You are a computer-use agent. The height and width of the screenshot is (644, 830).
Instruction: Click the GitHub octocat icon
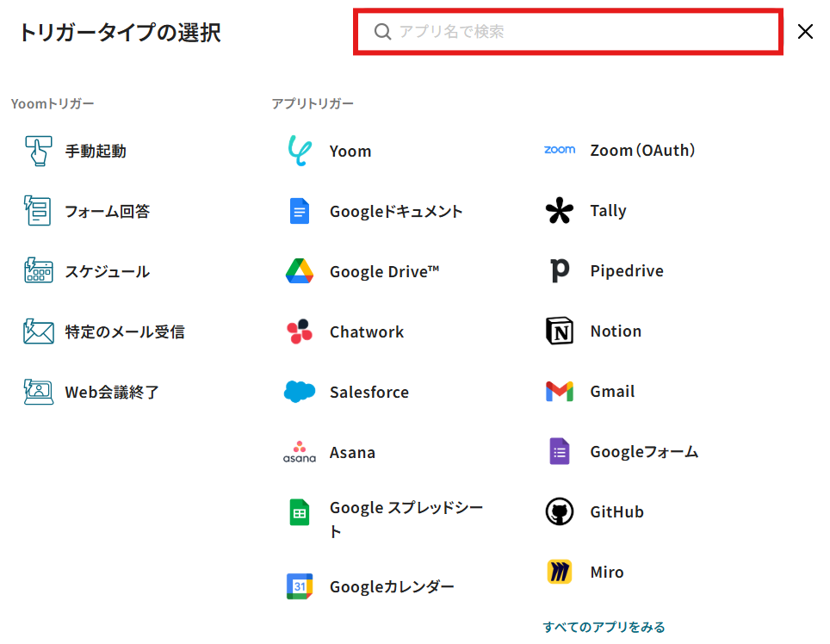coord(560,511)
